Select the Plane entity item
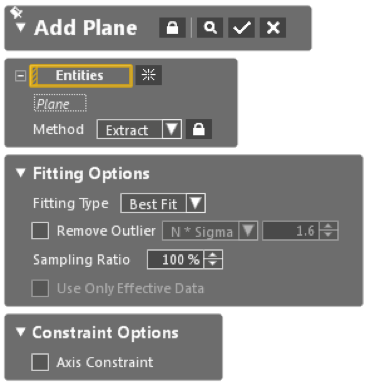368x389 pixels. pos(60,104)
